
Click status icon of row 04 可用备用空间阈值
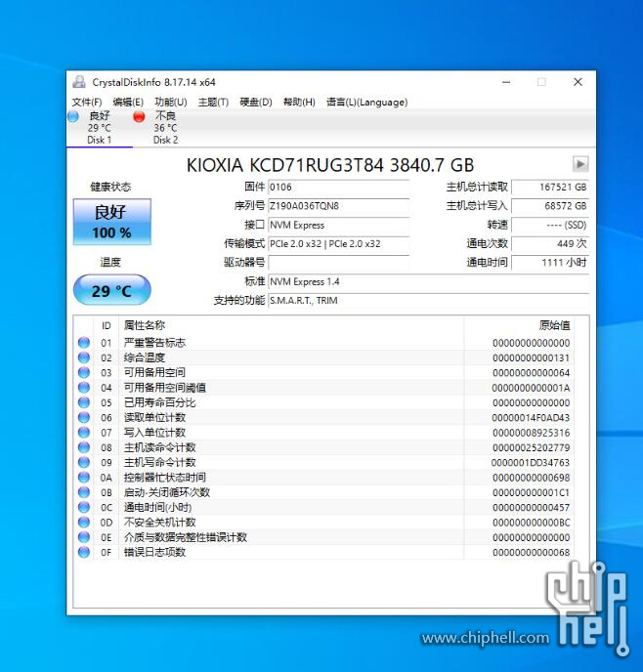(x=84, y=388)
